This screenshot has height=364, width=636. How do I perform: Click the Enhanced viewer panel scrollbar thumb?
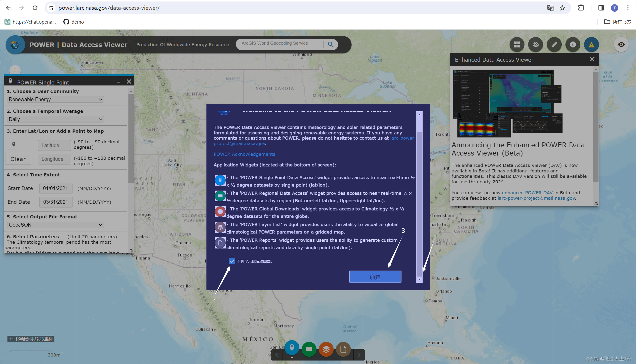(596, 127)
